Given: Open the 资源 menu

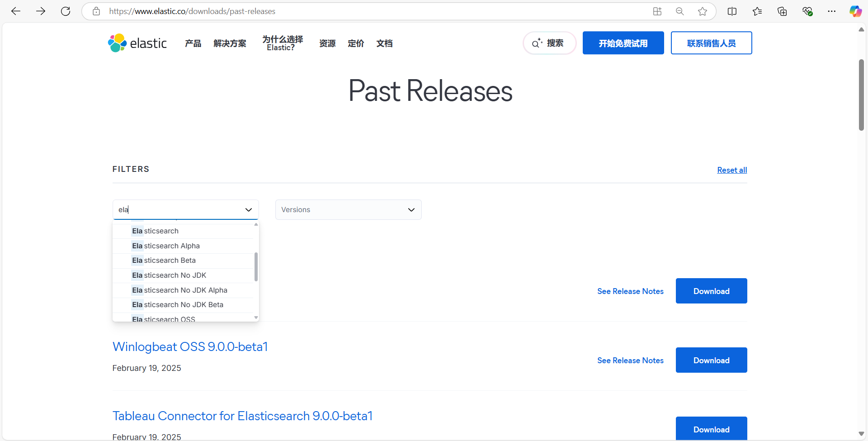Looking at the screenshot, I should (x=327, y=43).
